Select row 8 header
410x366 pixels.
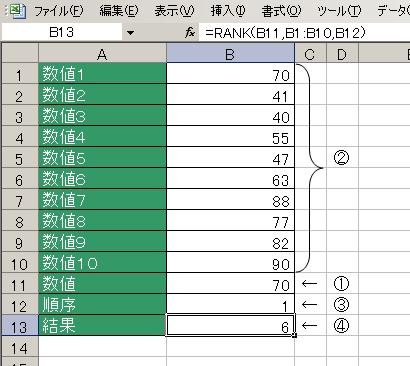coord(20,221)
